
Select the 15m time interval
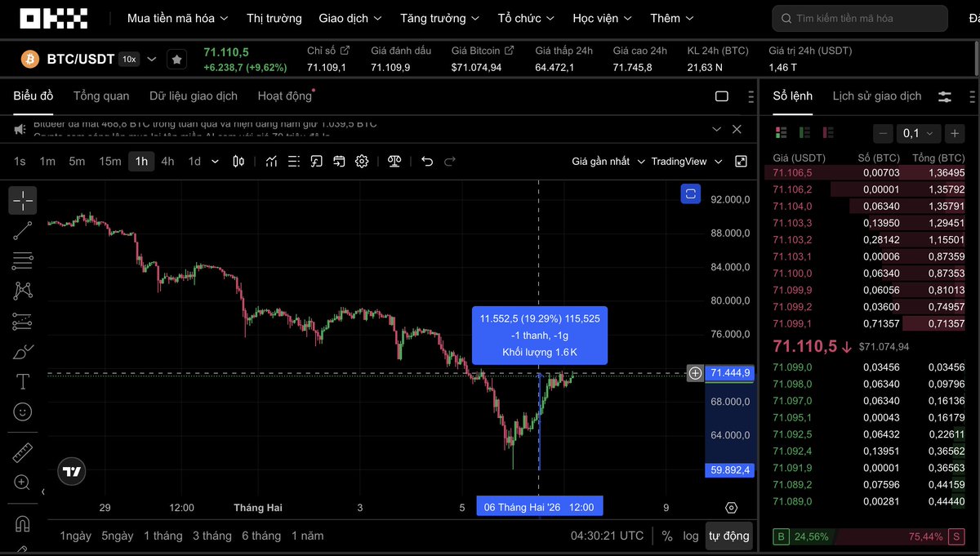[x=110, y=162]
